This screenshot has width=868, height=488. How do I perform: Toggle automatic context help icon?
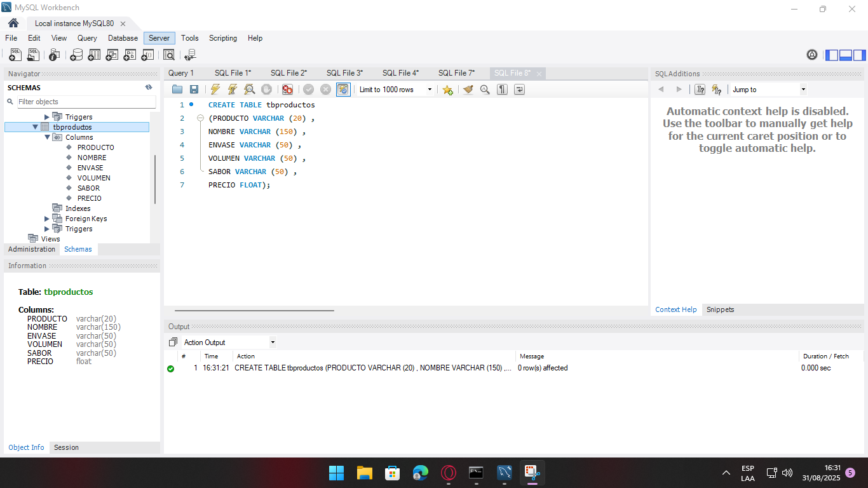coord(717,90)
